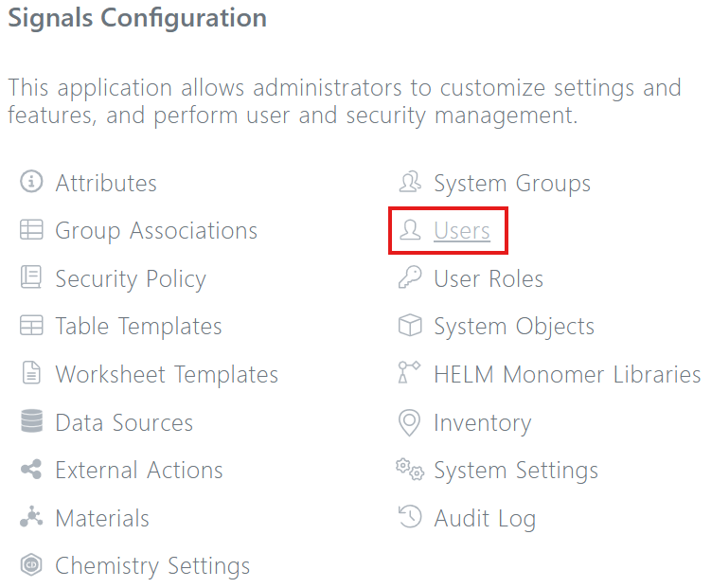Click the System Objects cube icon
This screenshot has width=711, height=588.
tap(409, 327)
